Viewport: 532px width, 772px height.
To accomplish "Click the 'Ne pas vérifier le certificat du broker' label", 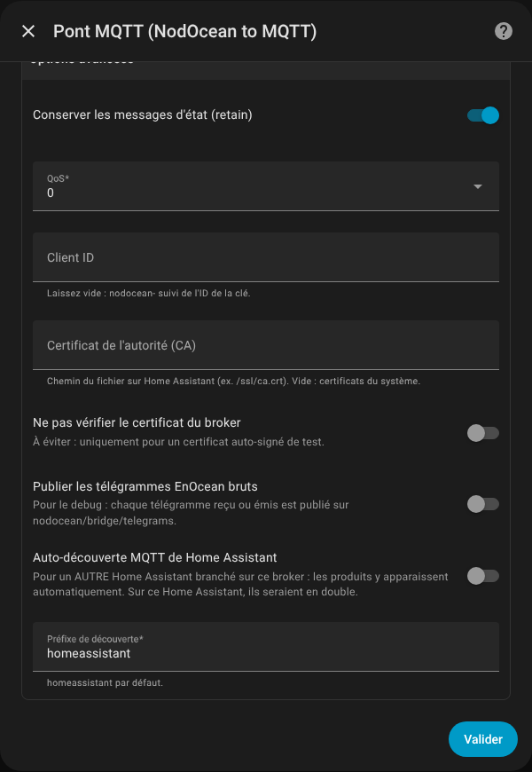I will [137, 422].
